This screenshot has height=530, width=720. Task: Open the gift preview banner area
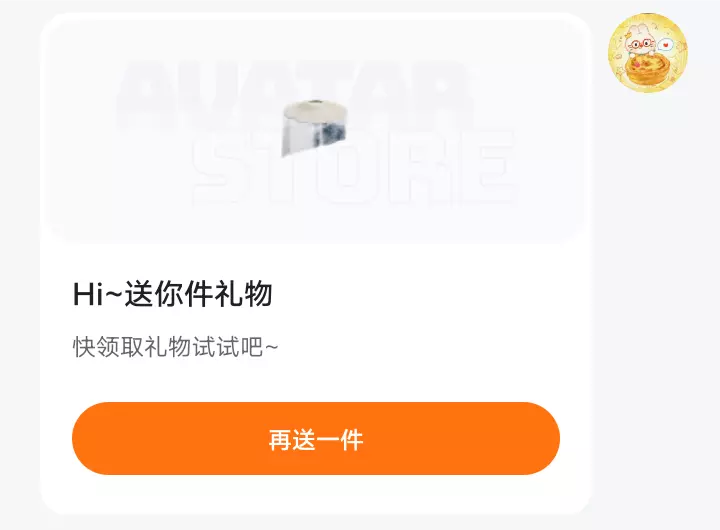click(x=315, y=128)
